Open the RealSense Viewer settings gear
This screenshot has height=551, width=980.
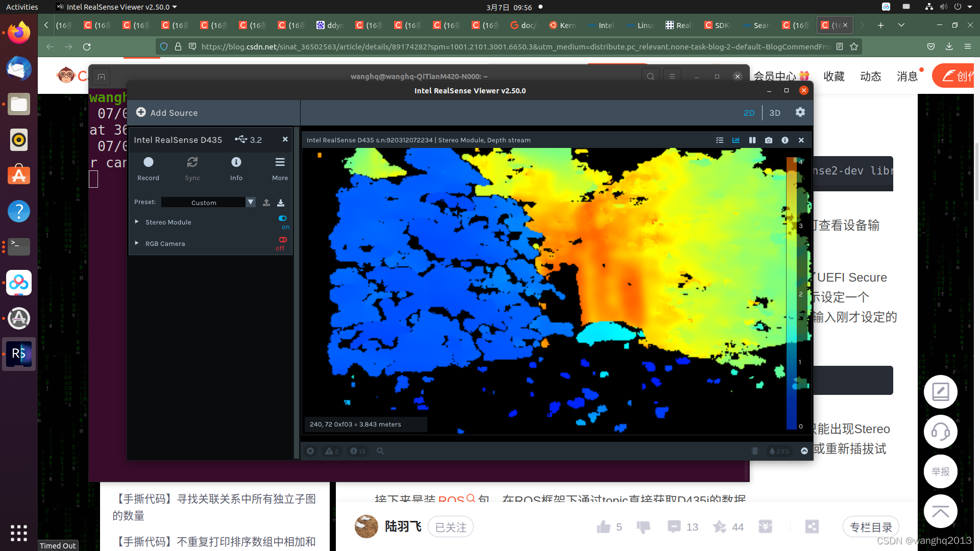[800, 112]
